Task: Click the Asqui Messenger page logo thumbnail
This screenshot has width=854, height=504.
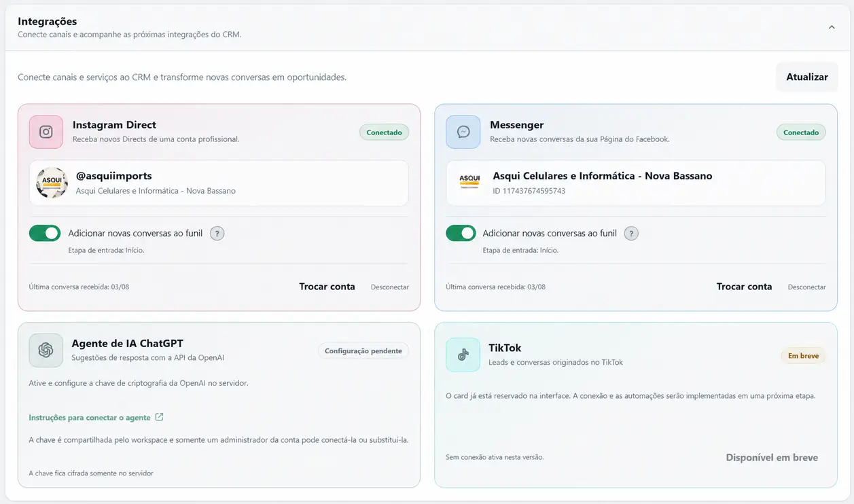Action: [x=469, y=183]
